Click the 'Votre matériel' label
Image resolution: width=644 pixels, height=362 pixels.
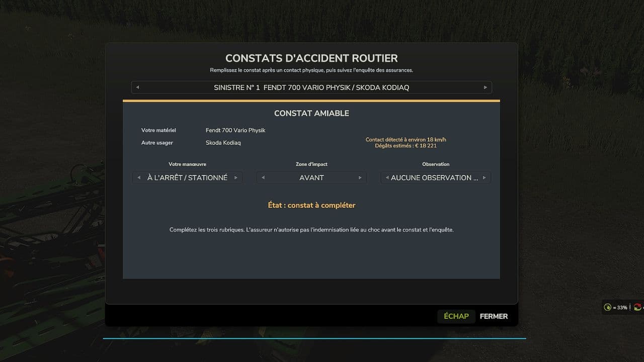(x=158, y=130)
